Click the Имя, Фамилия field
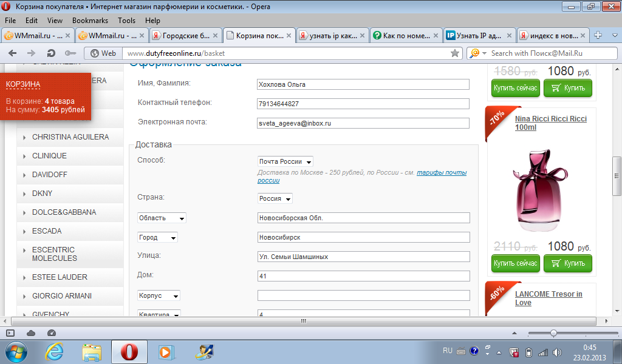Image resolution: width=622 pixels, height=364 pixels. (x=363, y=84)
